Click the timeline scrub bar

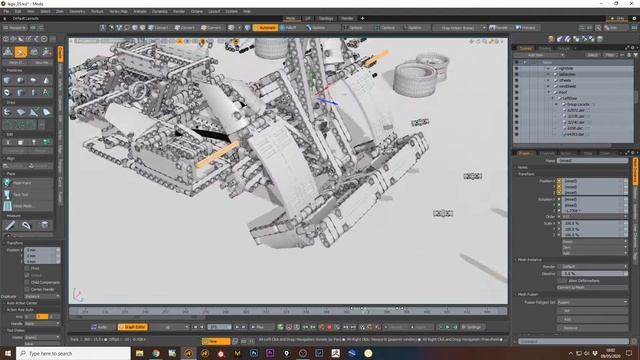click(x=288, y=311)
